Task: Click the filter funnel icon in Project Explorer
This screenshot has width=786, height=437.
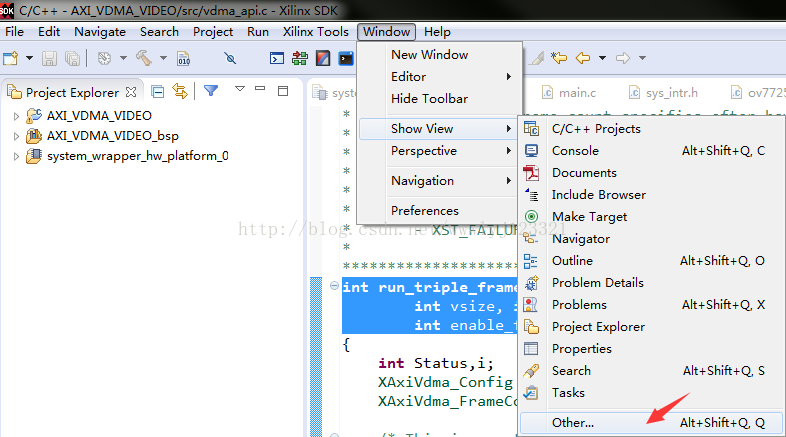Action: pyautogui.click(x=211, y=91)
